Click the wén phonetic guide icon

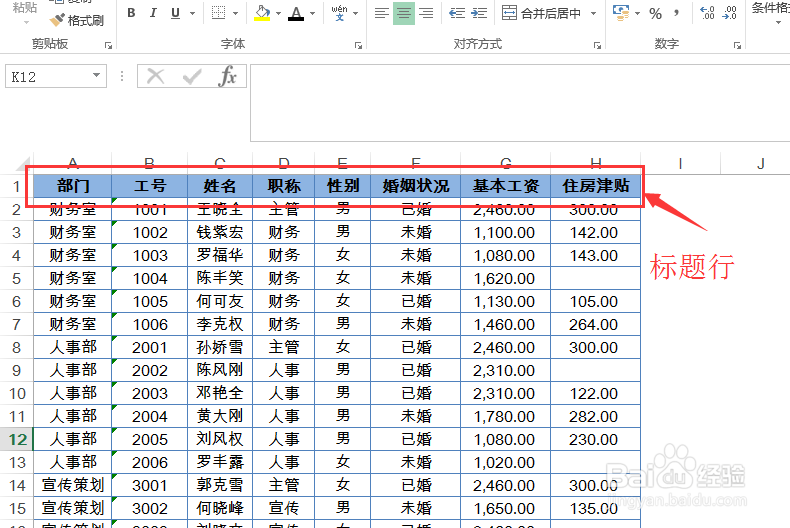coord(340,13)
